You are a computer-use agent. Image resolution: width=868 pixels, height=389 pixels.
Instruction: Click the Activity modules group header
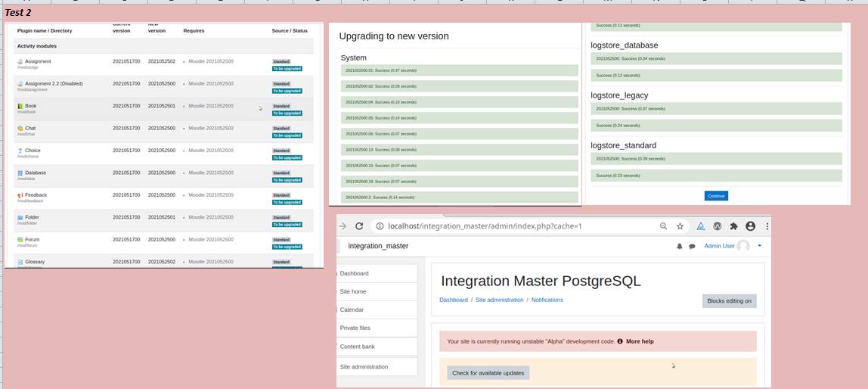pyautogui.click(x=36, y=46)
